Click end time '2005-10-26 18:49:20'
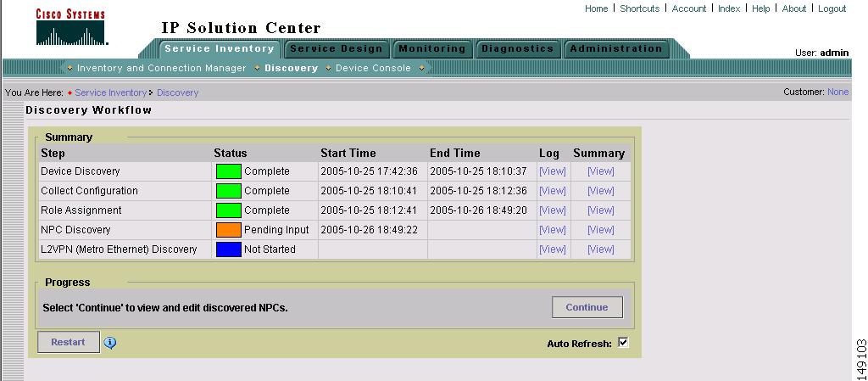This screenshot has height=381, width=868. pyautogui.click(x=478, y=210)
